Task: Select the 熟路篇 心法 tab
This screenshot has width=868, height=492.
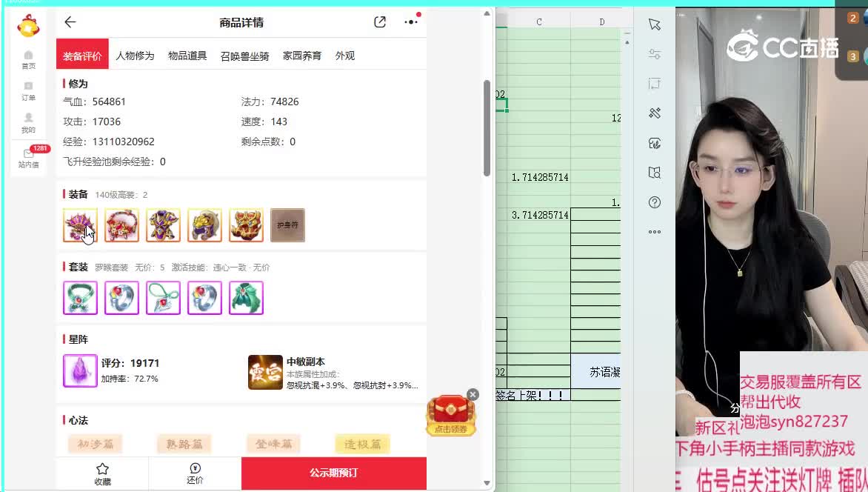Action: pyautogui.click(x=184, y=444)
